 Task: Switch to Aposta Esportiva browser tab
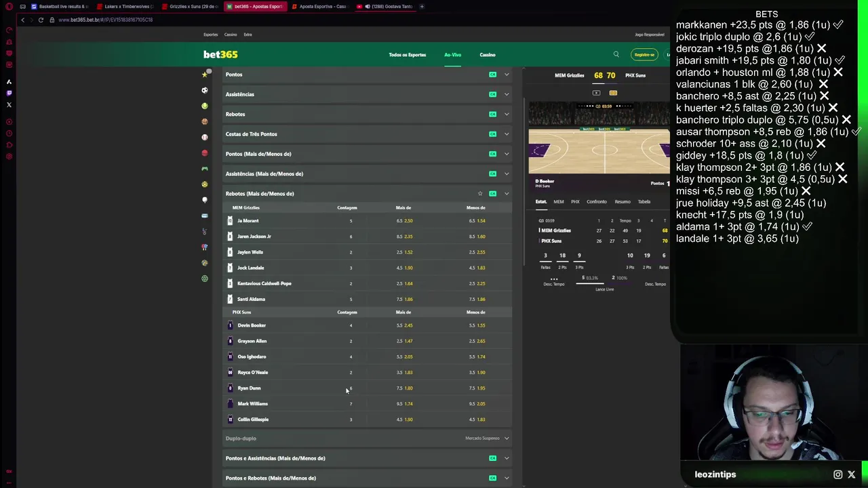pos(321,6)
